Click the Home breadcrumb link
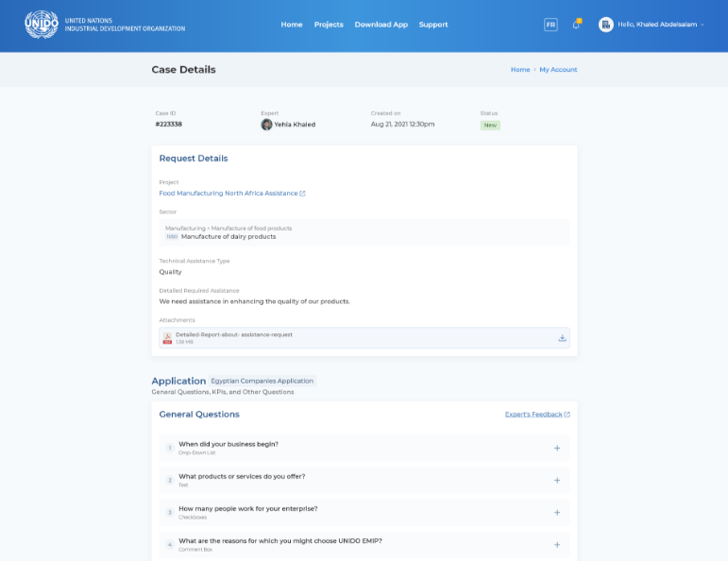The width and height of the screenshot is (728, 561). [x=520, y=70]
